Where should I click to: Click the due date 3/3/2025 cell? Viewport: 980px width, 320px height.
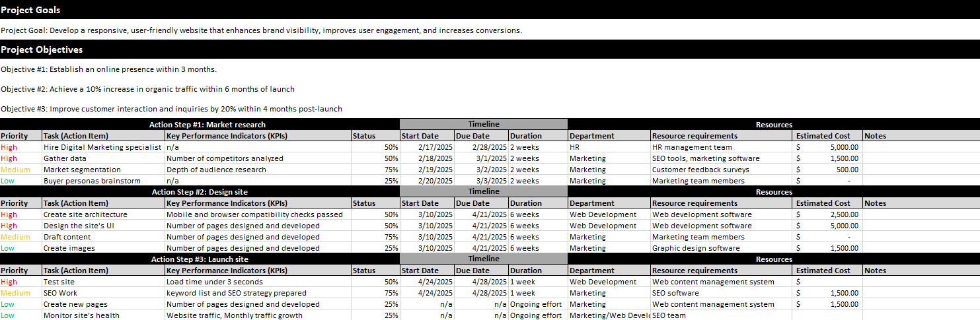pos(481,181)
